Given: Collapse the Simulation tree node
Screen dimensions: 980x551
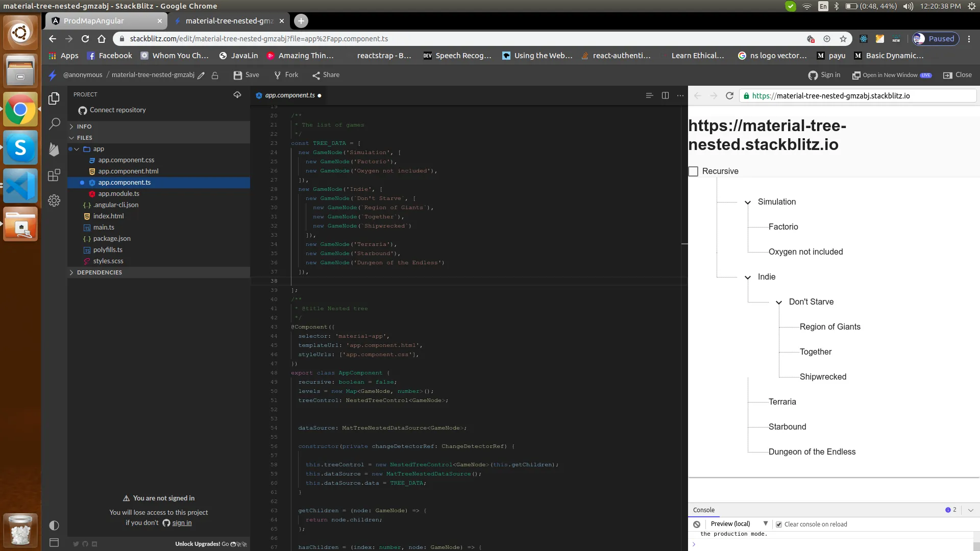Looking at the screenshot, I should tap(748, 203).
